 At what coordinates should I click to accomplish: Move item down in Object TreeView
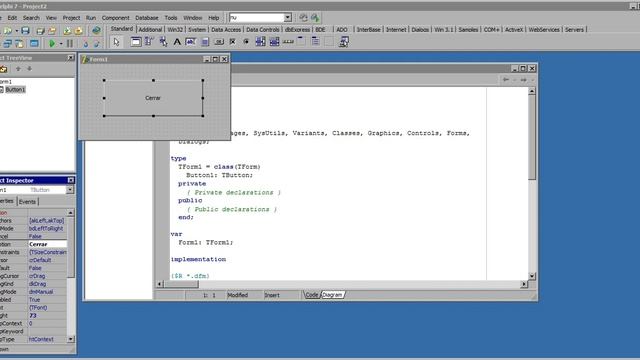tap(29, 69)
